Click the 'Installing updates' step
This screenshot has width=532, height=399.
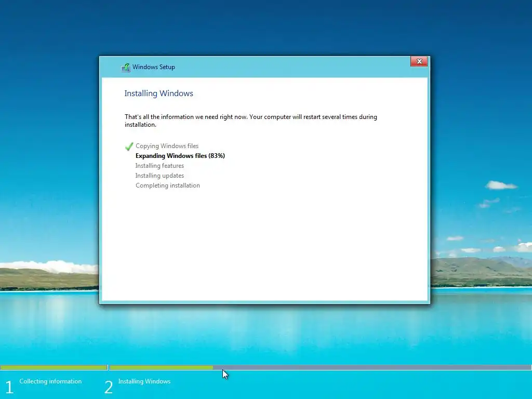(x=159, y=176)
